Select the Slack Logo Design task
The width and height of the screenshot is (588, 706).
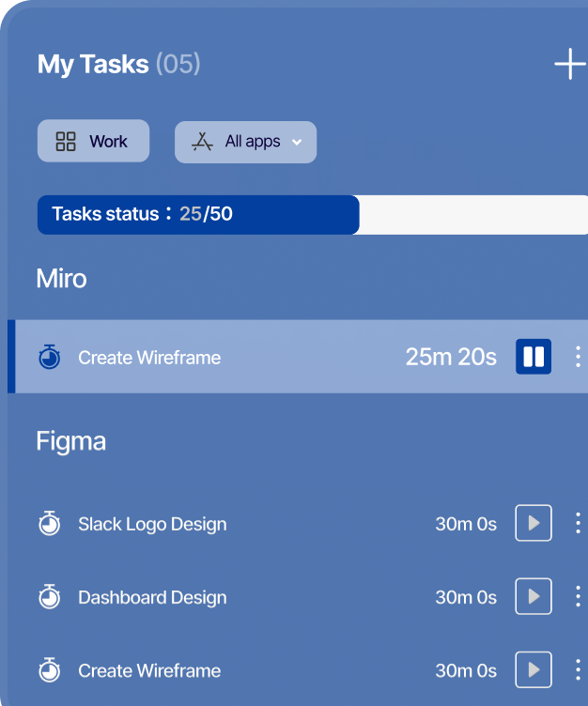tap(152, 524)
